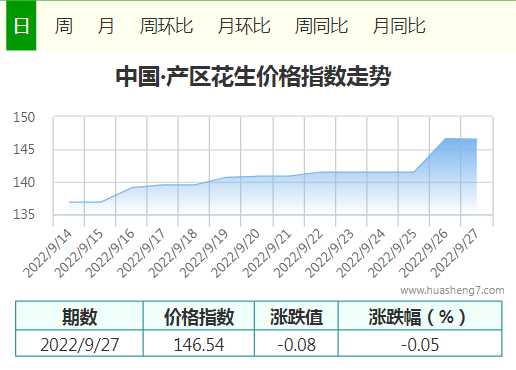Click the chart peak at 2022/9/26

[446, 138]
